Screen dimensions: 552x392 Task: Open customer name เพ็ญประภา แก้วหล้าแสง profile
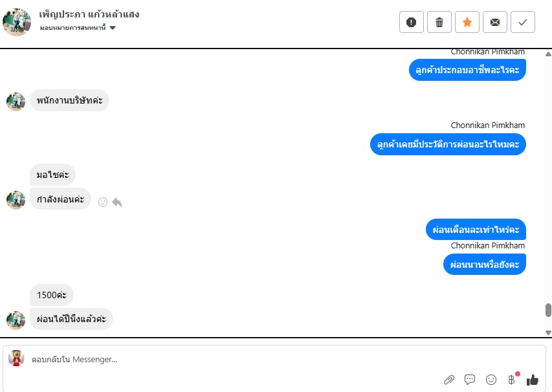89,14
